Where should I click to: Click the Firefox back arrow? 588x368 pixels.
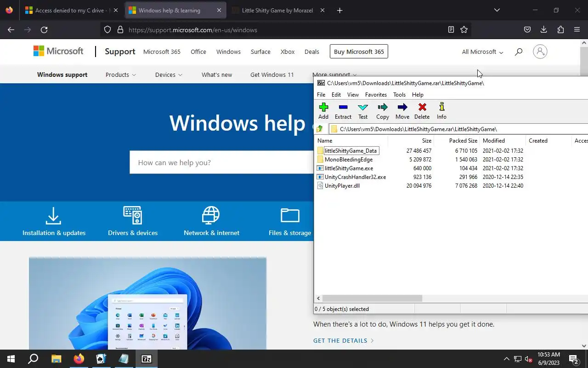click(x=11, y=29)
